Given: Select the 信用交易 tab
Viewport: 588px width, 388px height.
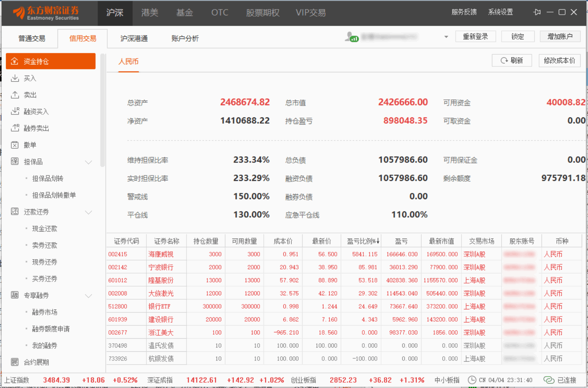Looking at the screenshot, I should 83,38.
